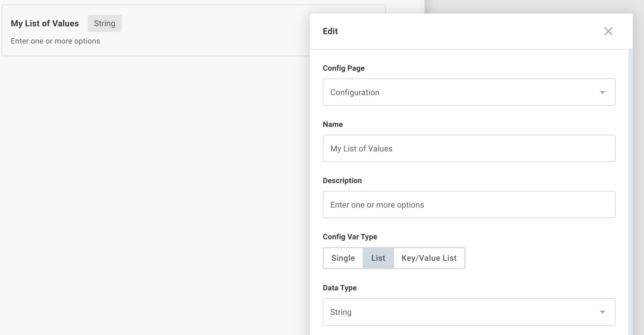Select the List config var type
Screen dimensions: 644x335
coord(378,258)
